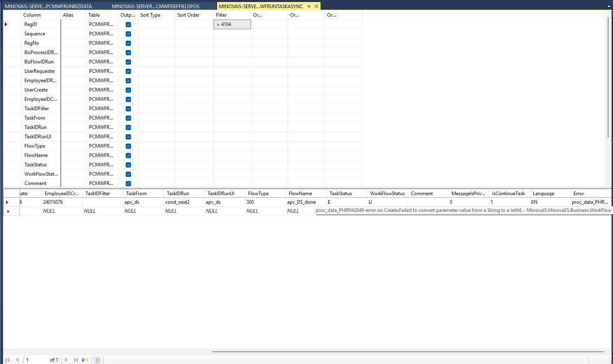Click the Error column header in results
Image resolution: width=613 pixels, height=364 pixels.
click(590, 194)
